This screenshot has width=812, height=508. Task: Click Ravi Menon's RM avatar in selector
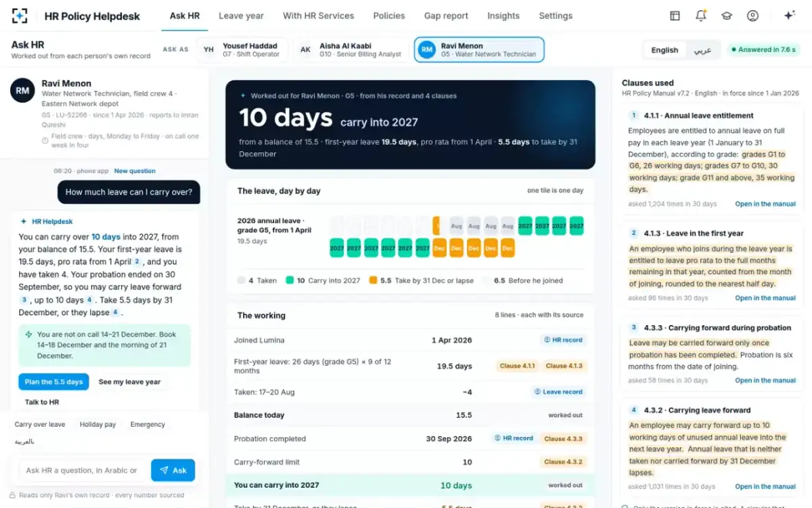point(426,49)
